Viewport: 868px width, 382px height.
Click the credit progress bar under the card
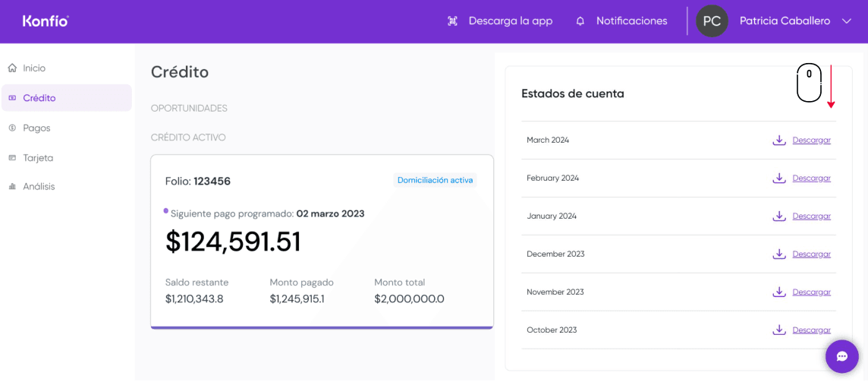pyautogui.click(x=322, y=327)
